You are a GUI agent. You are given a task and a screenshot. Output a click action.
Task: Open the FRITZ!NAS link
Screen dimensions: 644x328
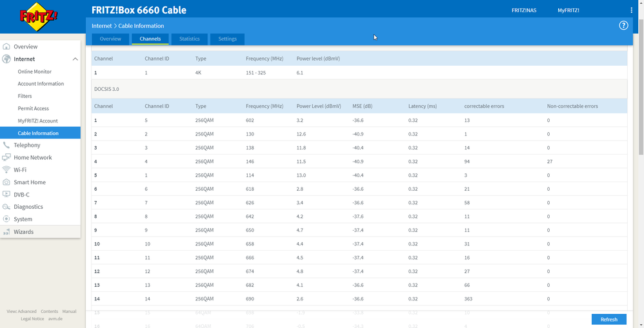[x=524, y=10]
